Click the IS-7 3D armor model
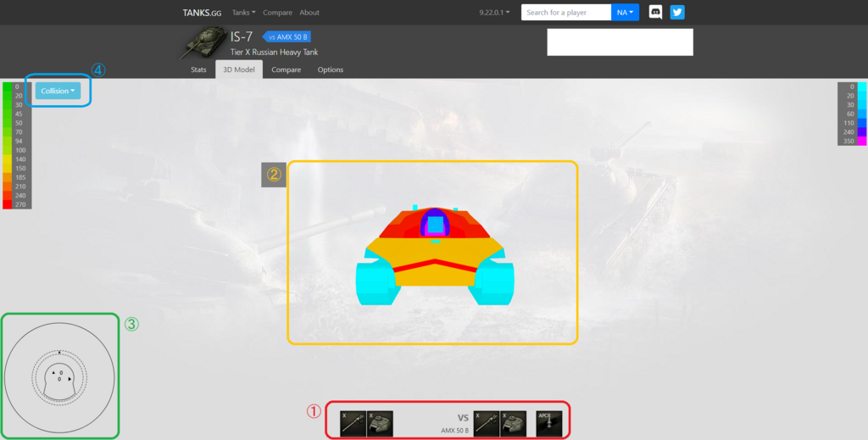Viewport: 868px width, 440px height. (x=435, y=255)
